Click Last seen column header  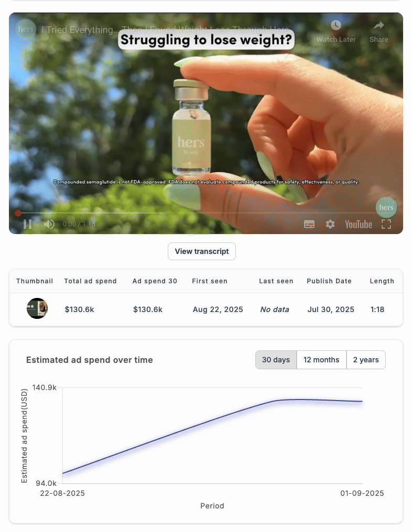(x=276, y=281)
